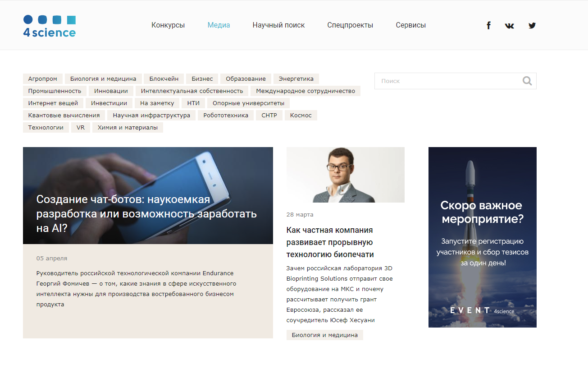Open Научный поиск in navigation
The image size is (588, 365).
278,25
